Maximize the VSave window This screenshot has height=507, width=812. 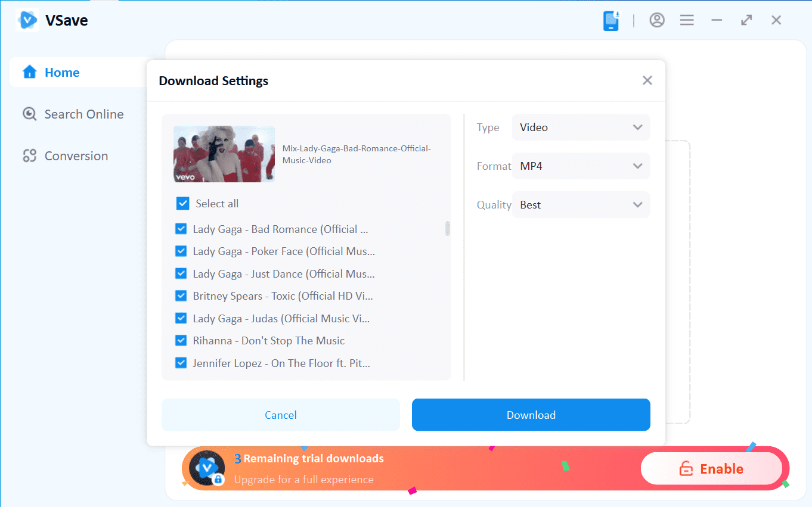pyautogui.click(x=746, y=20)
